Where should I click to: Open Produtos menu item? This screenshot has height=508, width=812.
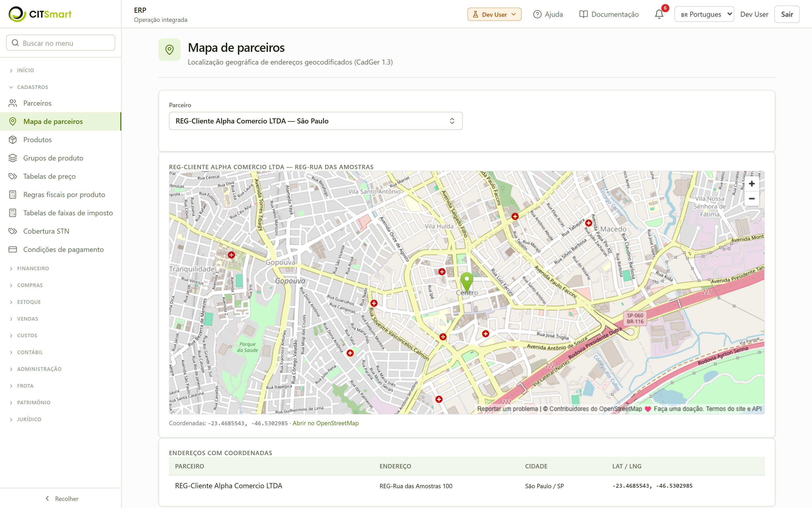60,140
